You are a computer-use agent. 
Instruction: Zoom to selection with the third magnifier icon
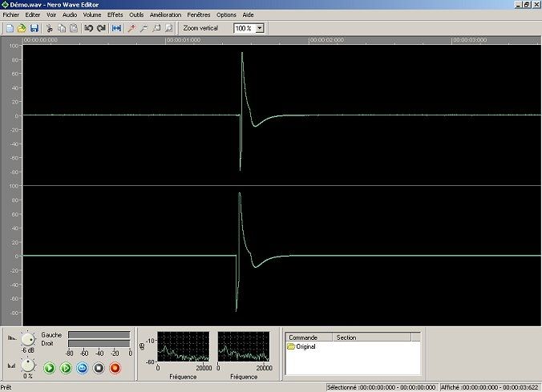[x=156, y=28]
